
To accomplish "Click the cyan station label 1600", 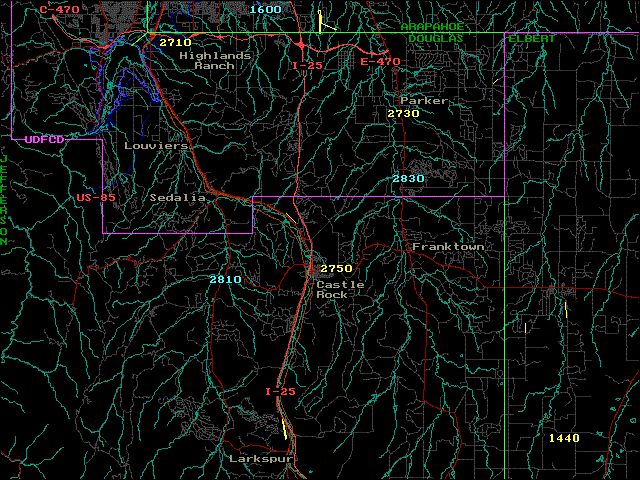I will click(x=265, y=9).
